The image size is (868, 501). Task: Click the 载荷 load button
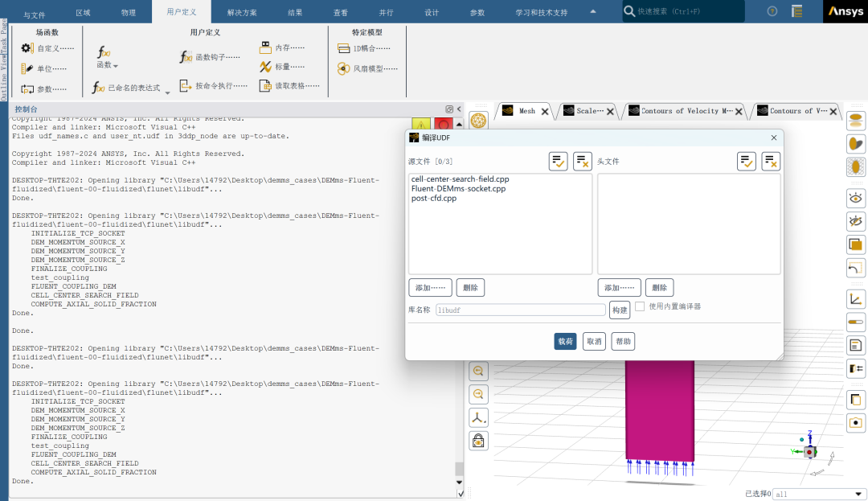coord(565,341)
